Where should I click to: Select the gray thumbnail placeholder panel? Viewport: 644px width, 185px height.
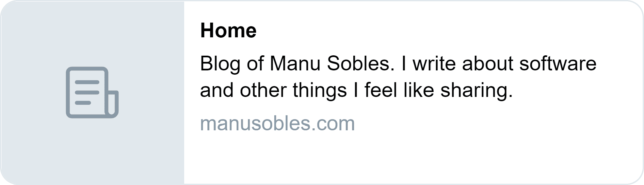(x=92, y=92)
